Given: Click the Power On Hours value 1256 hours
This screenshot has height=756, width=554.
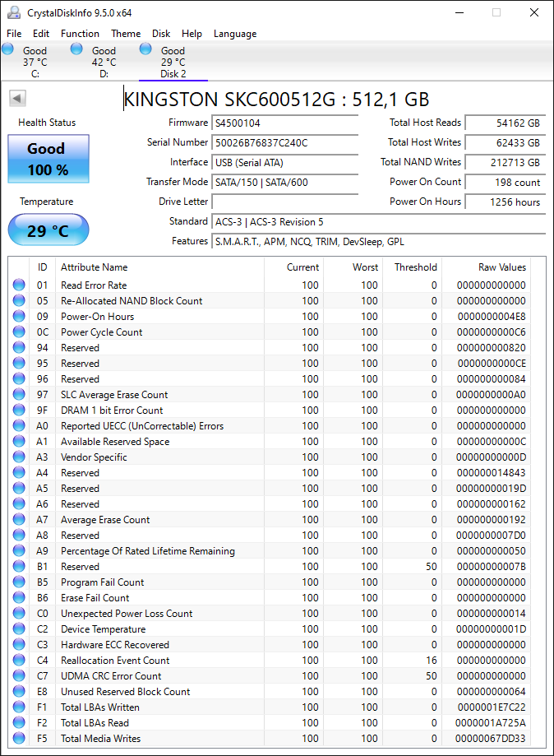Looking at the screenshot, I should point(506,202).
